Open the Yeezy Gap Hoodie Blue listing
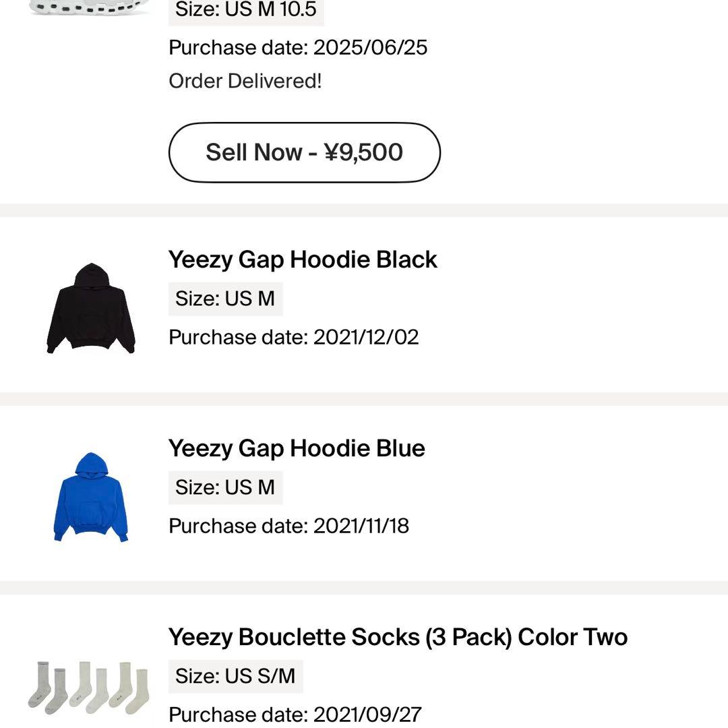The height and width of the screenshot is (728, 728). tap(297, 448)
